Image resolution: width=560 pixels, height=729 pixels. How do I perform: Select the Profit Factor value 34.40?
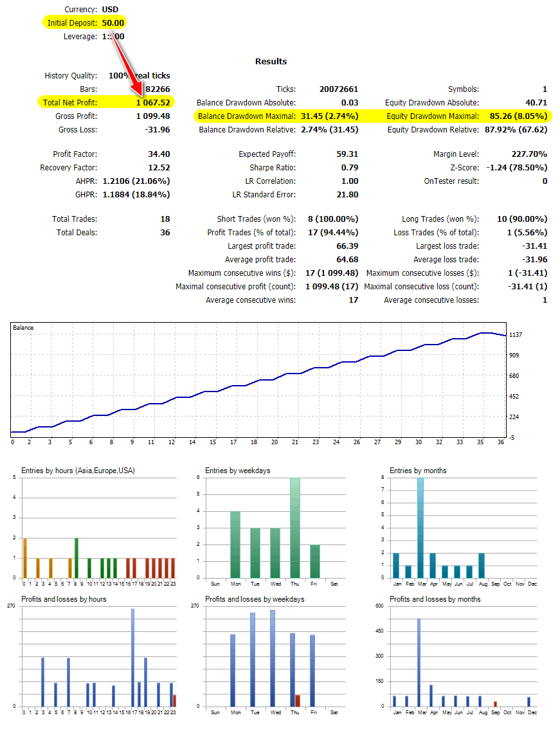click(159, 154)
